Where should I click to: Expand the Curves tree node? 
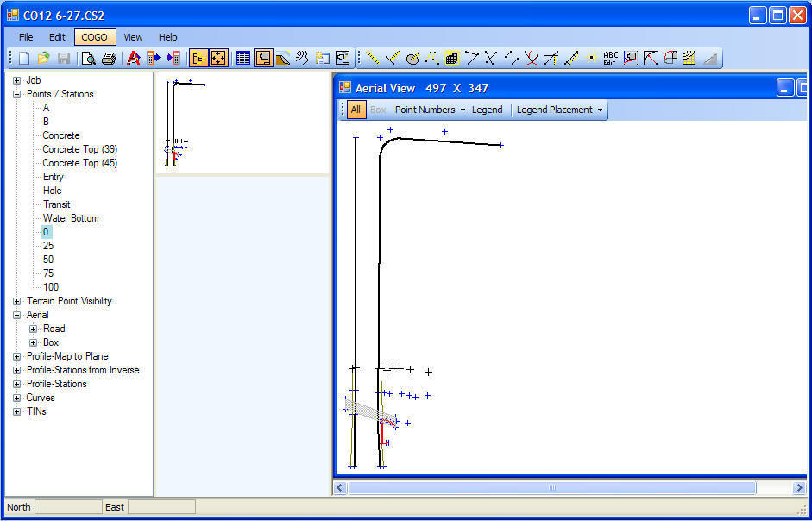(17, 398)
